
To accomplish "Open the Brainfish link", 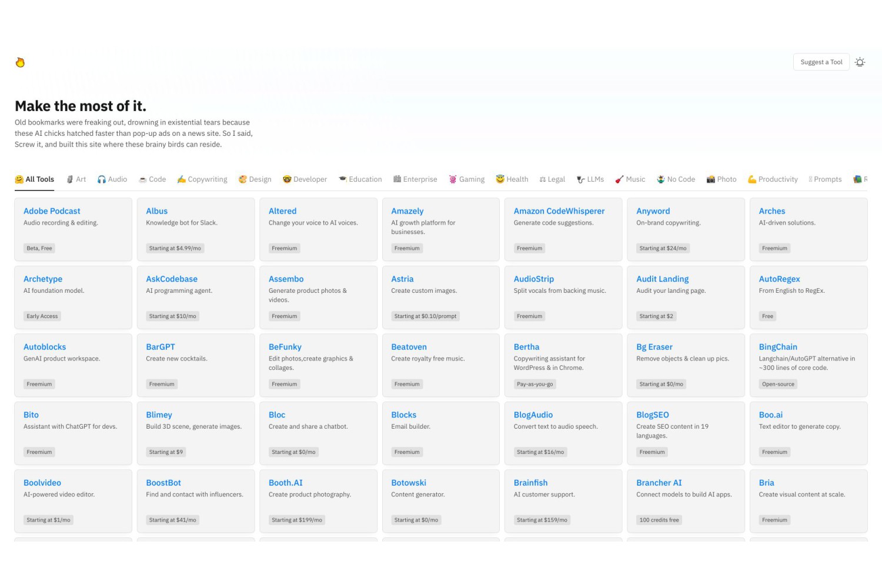I will (x=531, y=483).
